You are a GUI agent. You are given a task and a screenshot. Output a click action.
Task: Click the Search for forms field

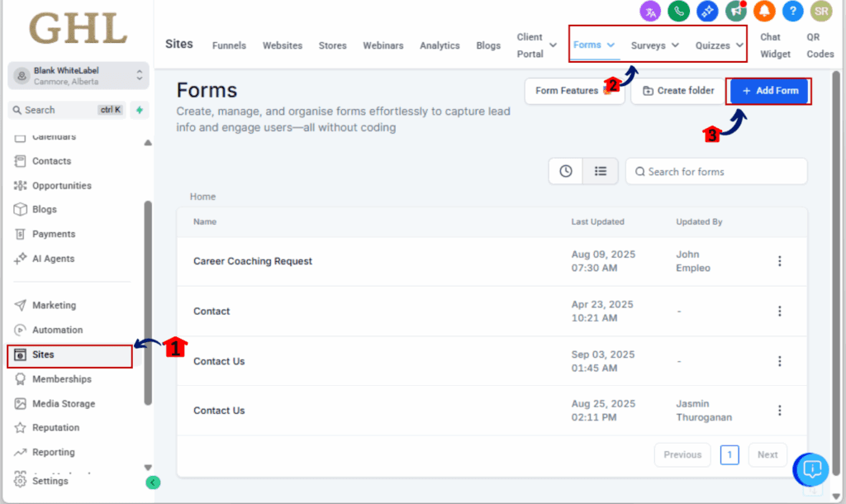pos(716,172)
